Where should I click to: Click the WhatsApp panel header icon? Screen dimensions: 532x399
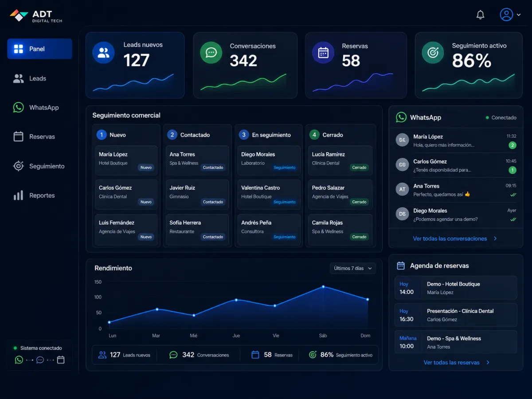(x=401, y=117)
